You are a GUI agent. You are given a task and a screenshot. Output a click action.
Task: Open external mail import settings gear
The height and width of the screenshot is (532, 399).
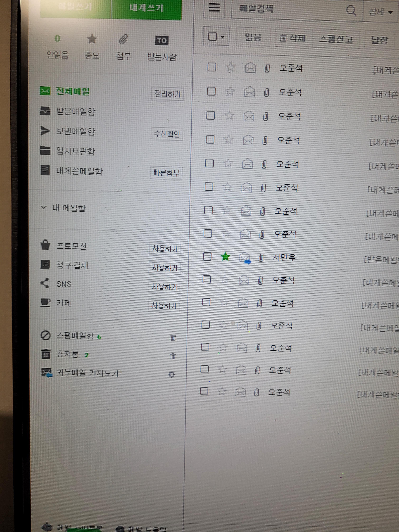(172, 374)
